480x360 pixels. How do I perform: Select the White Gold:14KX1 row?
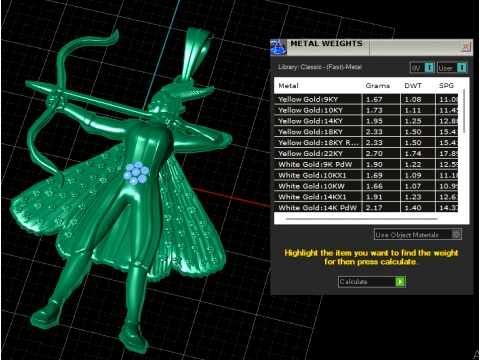[366, 197]
